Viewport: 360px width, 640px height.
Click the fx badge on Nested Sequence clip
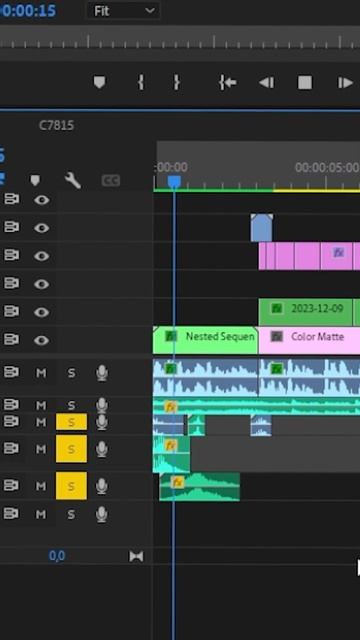point(171,336)
